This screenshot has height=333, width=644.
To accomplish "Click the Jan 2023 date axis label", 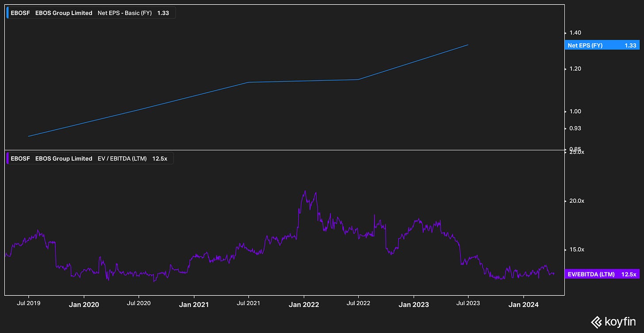I will click(x=414, y=304).
